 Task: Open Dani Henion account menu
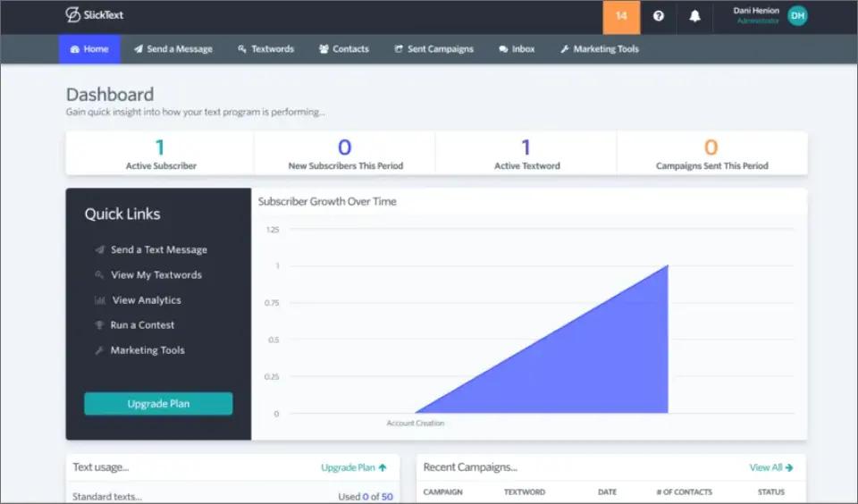point(756,15)
